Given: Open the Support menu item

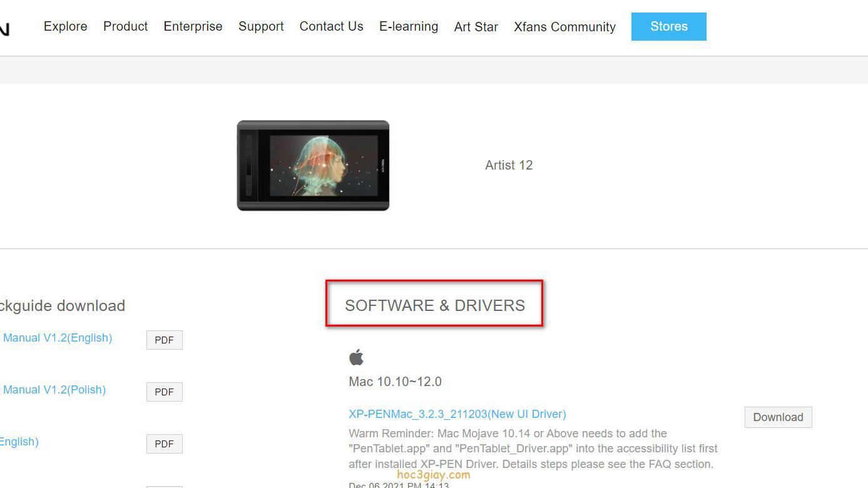Looking at the screenshot, I should tap(261, 26).
